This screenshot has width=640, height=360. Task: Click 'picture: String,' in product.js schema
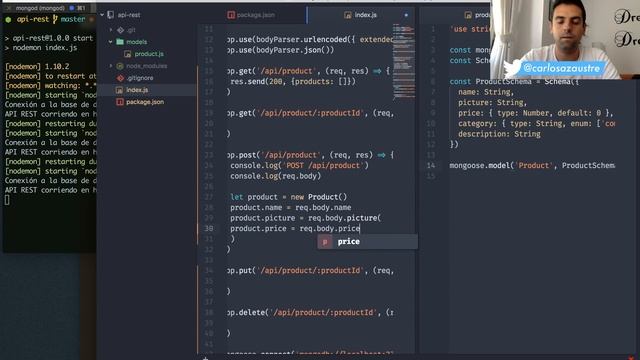(x=492, y=103)
